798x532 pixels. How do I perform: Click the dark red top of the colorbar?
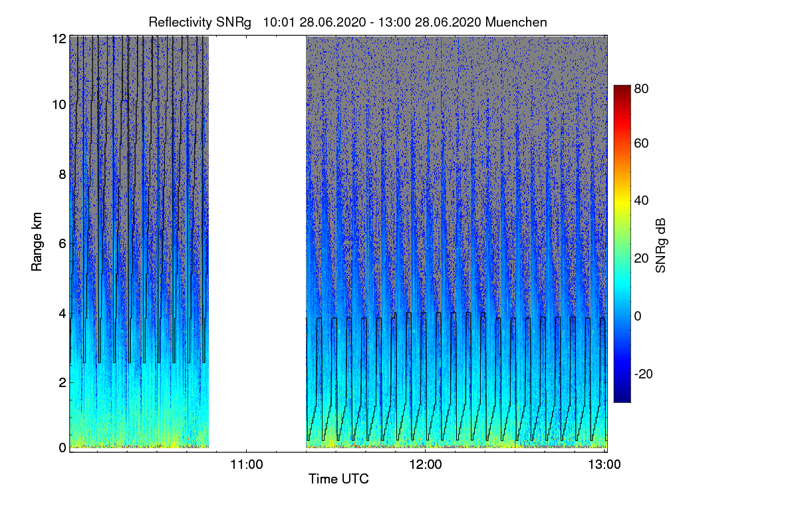(x=622, y=90)
